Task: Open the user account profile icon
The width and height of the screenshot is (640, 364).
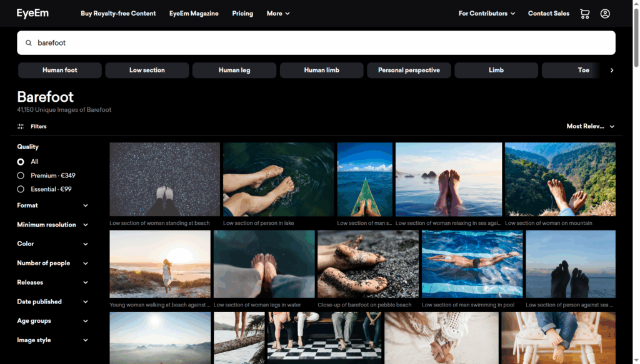Action: [x=605, y=13]
